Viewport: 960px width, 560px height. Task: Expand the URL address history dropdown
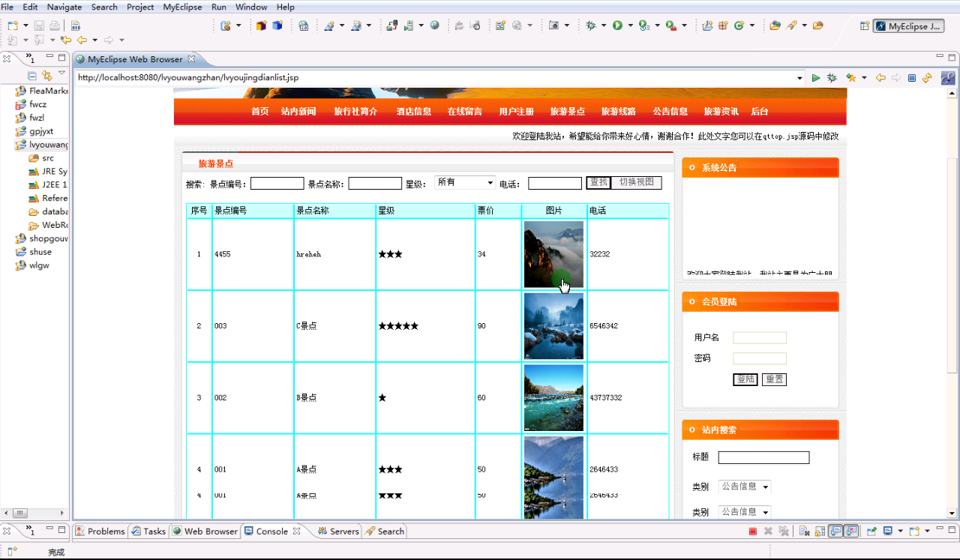pyautogui.click(x=799, y=78)
